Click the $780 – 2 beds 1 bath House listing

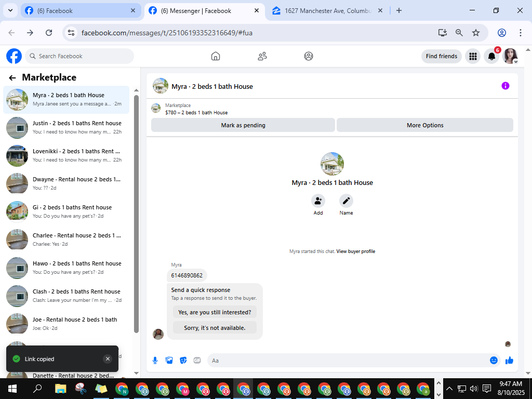196,113
